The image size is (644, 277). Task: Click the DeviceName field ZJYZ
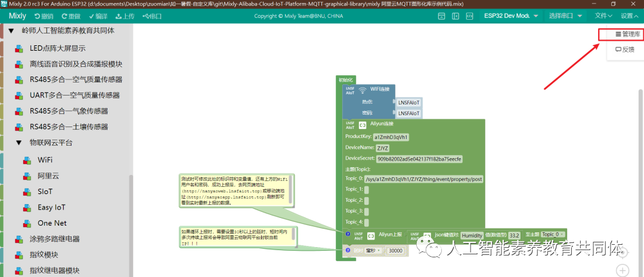[x=383, y=149]
